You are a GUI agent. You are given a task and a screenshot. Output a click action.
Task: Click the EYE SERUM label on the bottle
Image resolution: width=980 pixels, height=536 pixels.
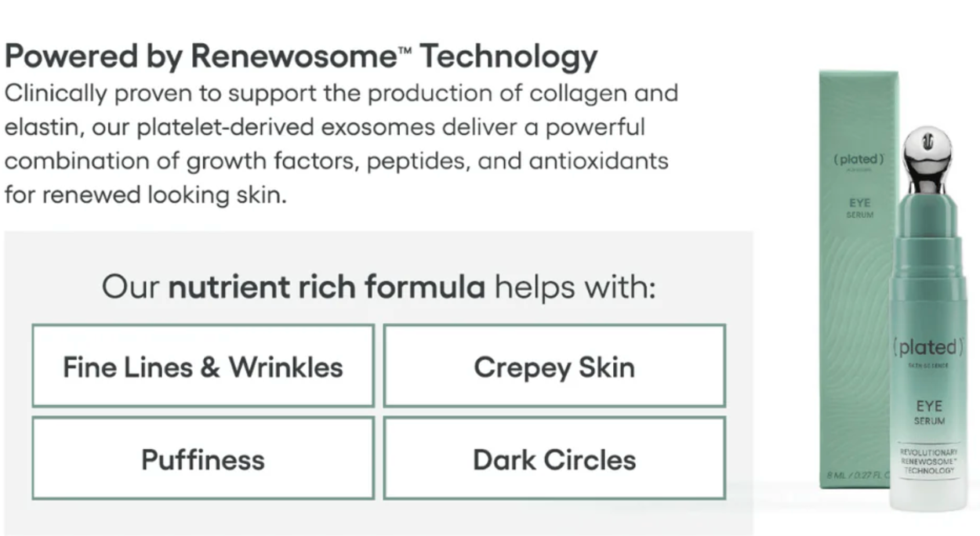coord(929,413)
